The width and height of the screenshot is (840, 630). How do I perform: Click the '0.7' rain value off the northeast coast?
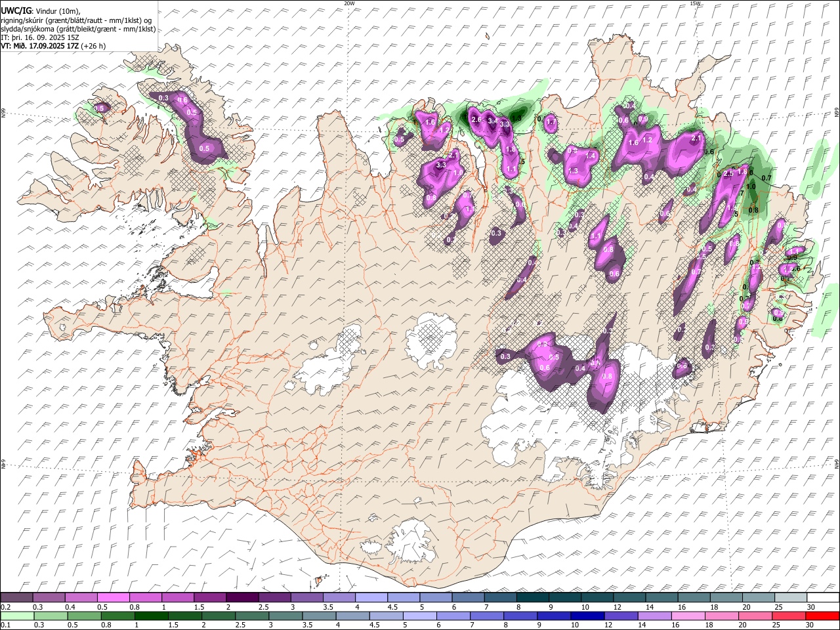[x=766, y=178]
